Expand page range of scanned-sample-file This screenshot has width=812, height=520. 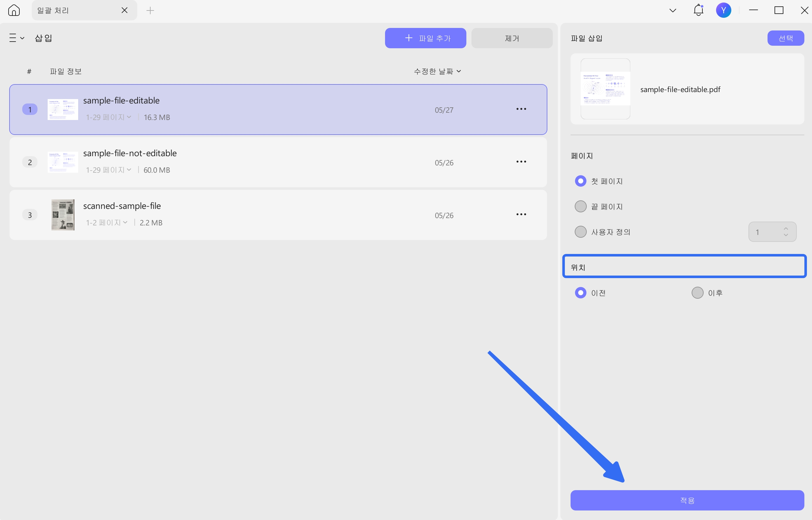(x=107, y=223)
